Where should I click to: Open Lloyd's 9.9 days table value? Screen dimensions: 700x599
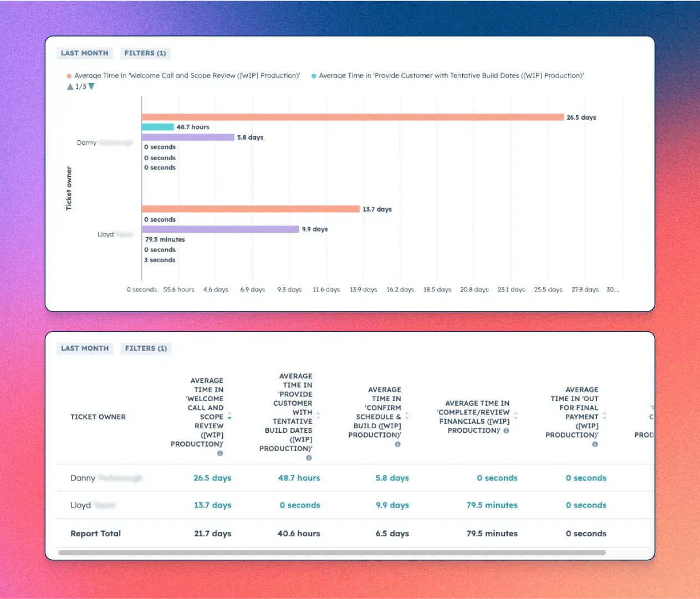(392, 505)
